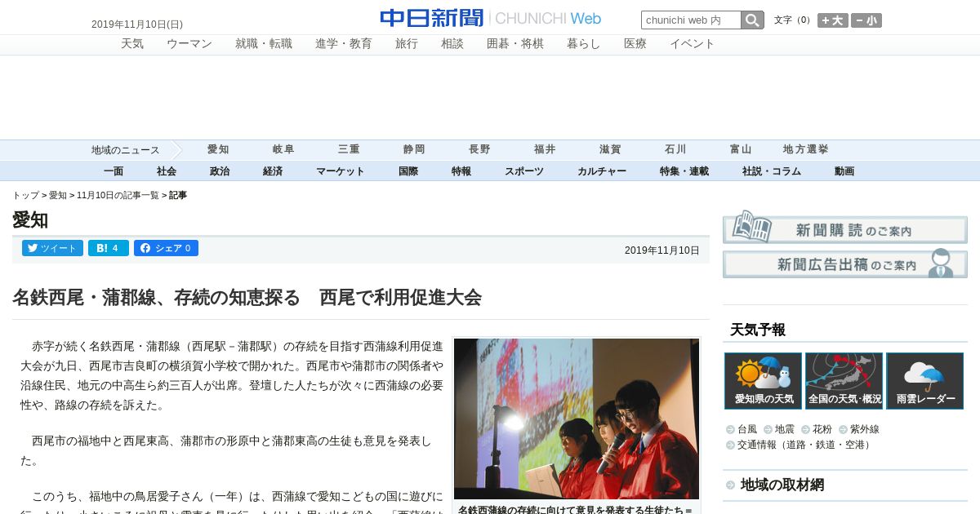Open 新聞広告出稿のご案内 banner
This screenshot has height=514, width=980.
pos(845,264)
